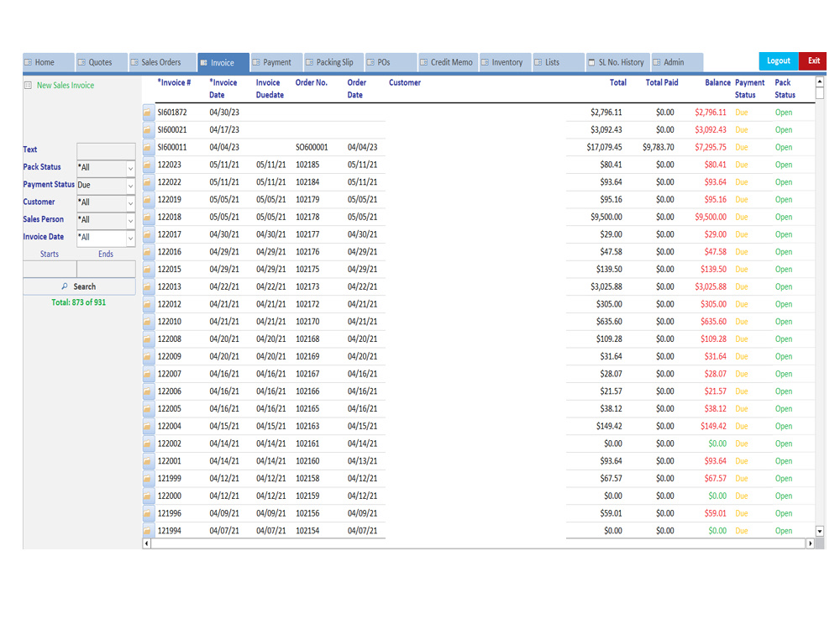Viewport: 840px width, 630px height.
Task: Open folder icon for invoice 121996
Action: pyautogui.click(x=147, y=512)
